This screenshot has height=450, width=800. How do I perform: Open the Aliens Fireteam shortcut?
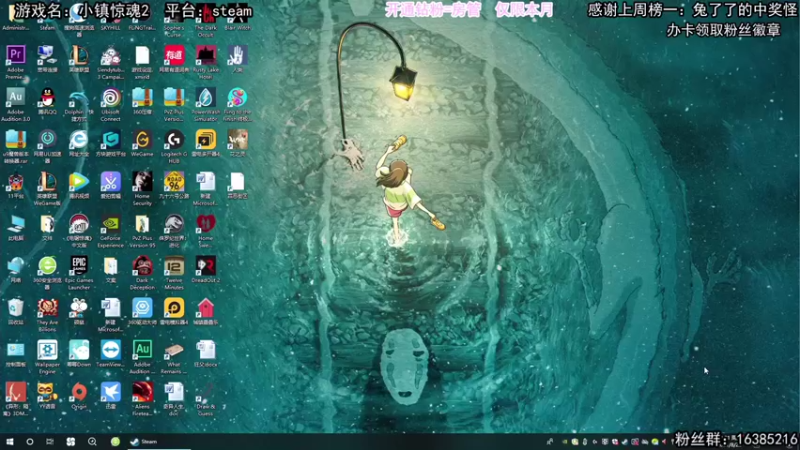(x=142, y=392)
